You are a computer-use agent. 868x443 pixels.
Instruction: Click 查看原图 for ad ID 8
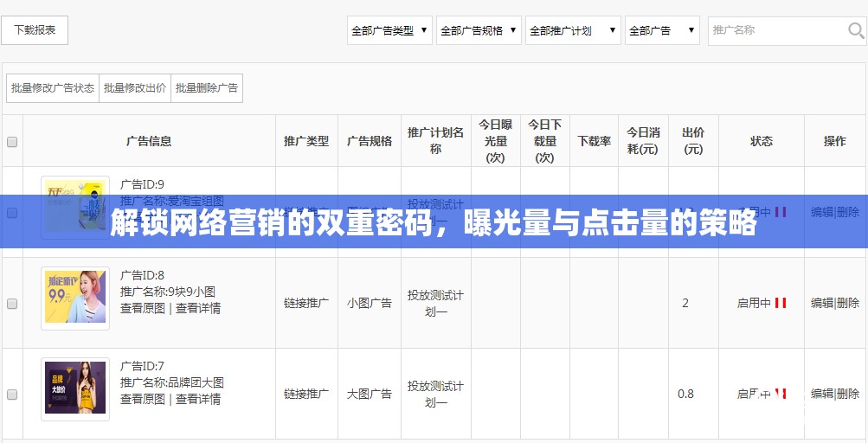[x=143, y=308]
